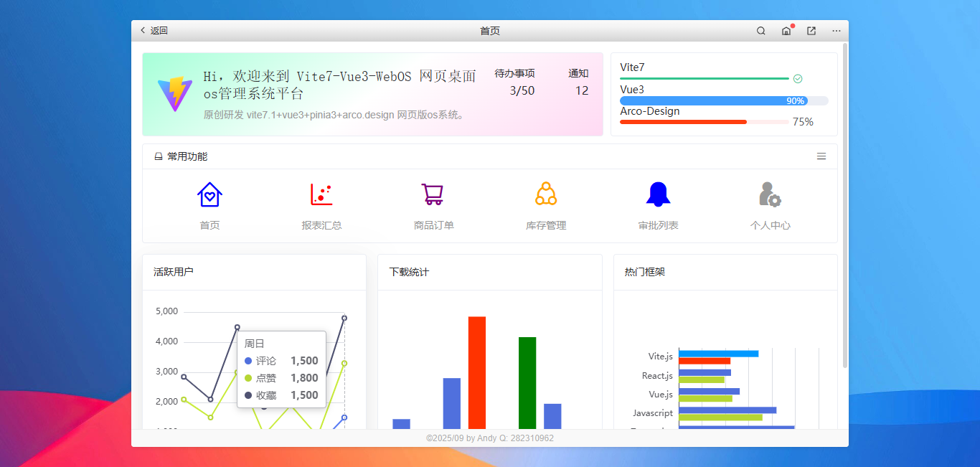
Task: Click the 活跃用户 card title
Action: coord(173,272)
